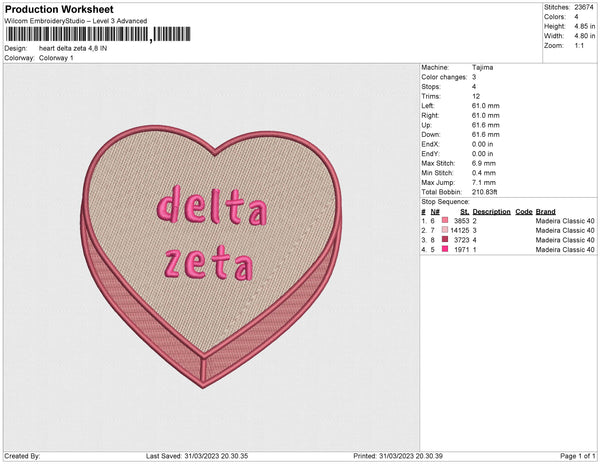The image size is (600, 464).
Task: Click the Colors count 4 in header
Action: click(576, 17)
